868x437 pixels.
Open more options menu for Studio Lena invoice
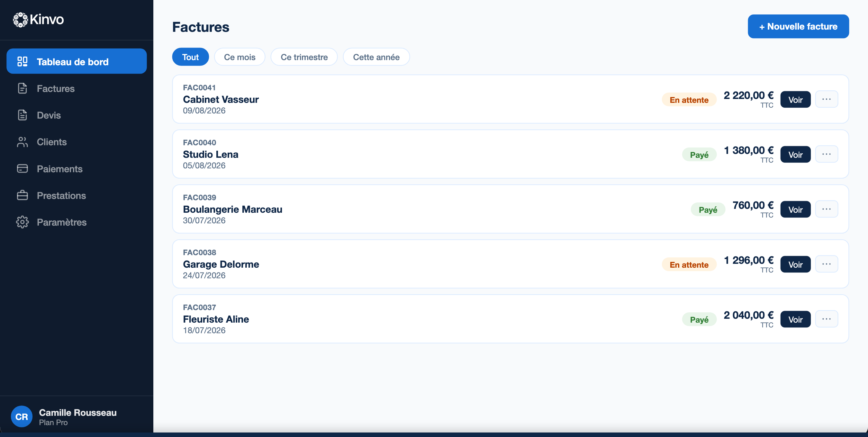(826, 154)
